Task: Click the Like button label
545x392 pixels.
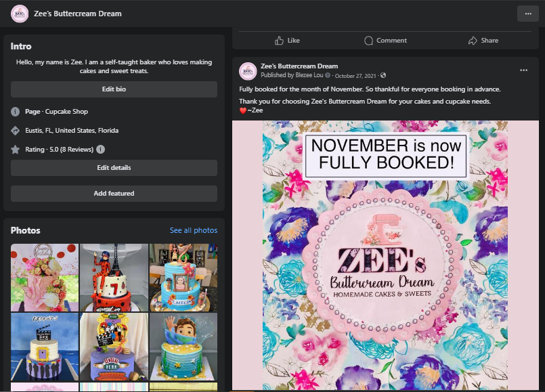Action: pos(293,41)
